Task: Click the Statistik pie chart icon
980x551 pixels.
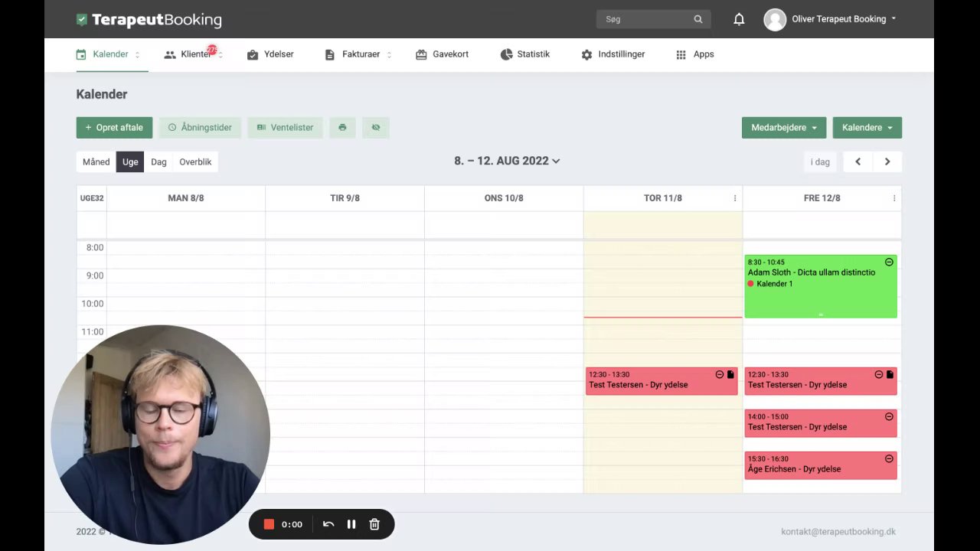Action: point(506,54)
